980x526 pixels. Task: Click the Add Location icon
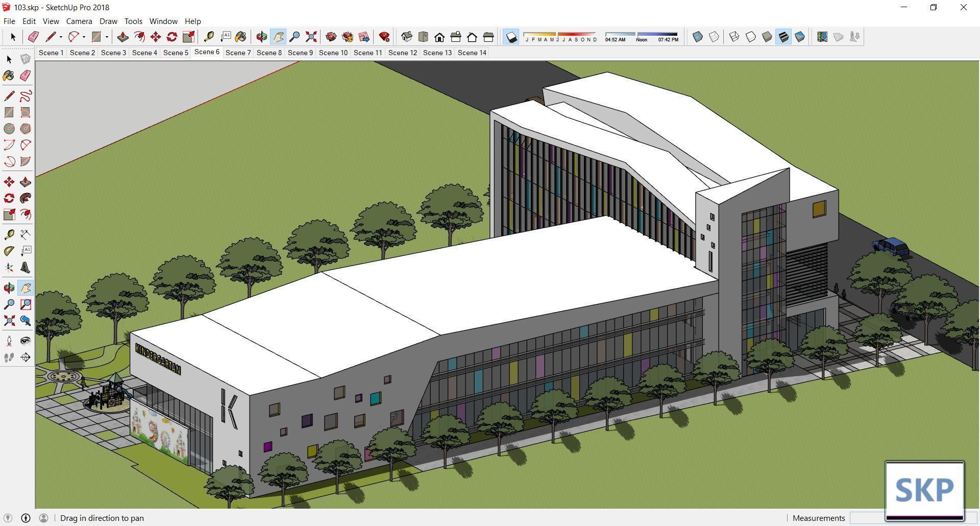[x=822, y=37]
